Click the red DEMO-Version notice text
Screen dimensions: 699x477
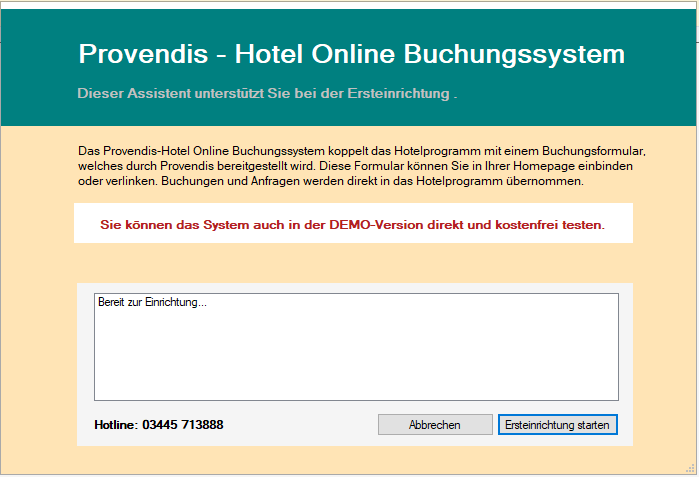pyautogui.click(x=352, y=225)
